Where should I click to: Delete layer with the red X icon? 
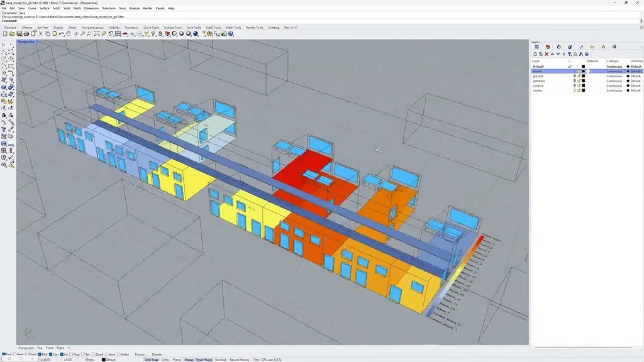(x=546, y=54)
